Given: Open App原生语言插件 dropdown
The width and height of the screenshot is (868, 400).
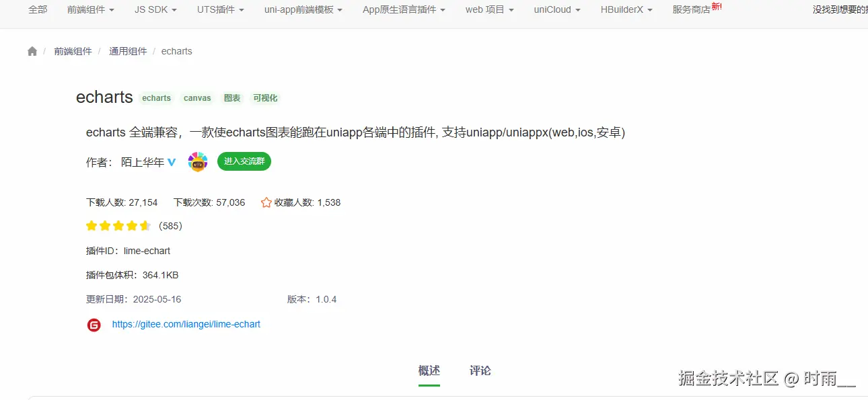Looking at the screenshot, I should tap(404, 9).
